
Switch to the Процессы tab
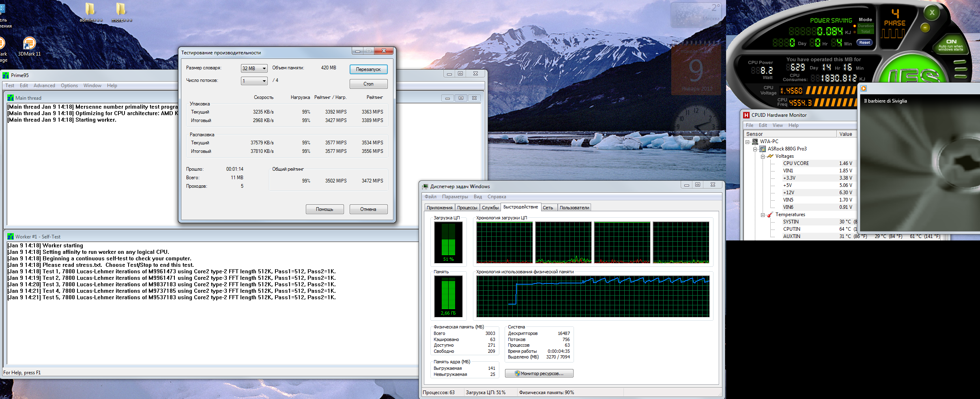[467, 208]
